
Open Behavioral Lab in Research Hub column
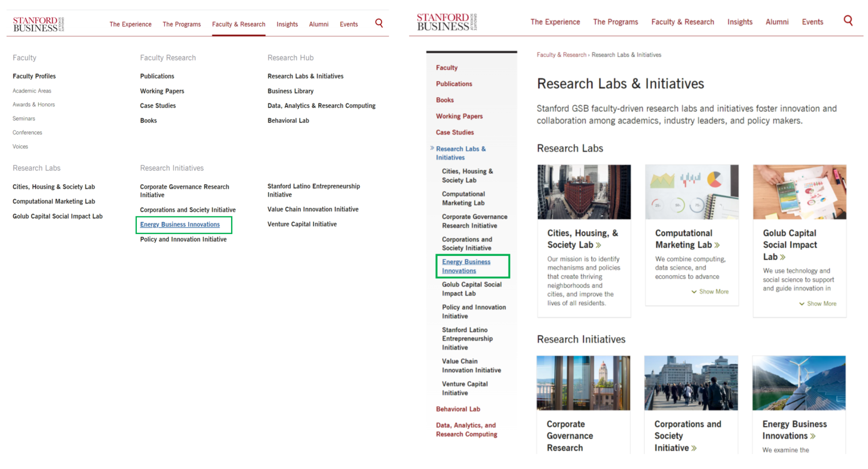coord(288,121)
